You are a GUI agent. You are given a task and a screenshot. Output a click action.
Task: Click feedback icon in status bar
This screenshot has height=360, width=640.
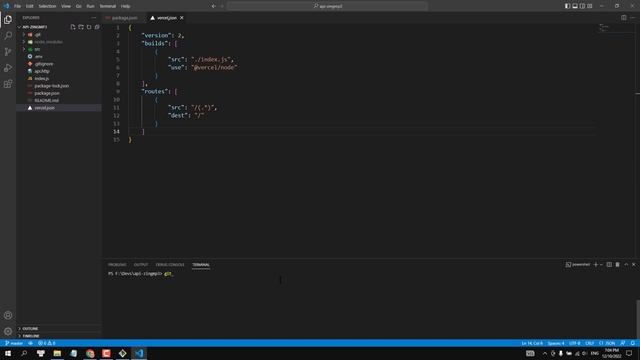tap(623, 343)
